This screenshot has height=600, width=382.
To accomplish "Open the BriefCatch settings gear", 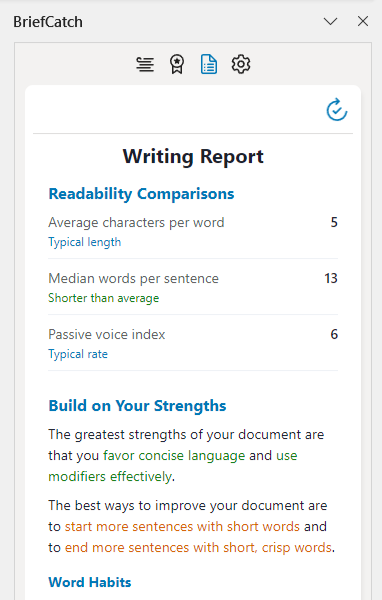I will click(241, 64).
